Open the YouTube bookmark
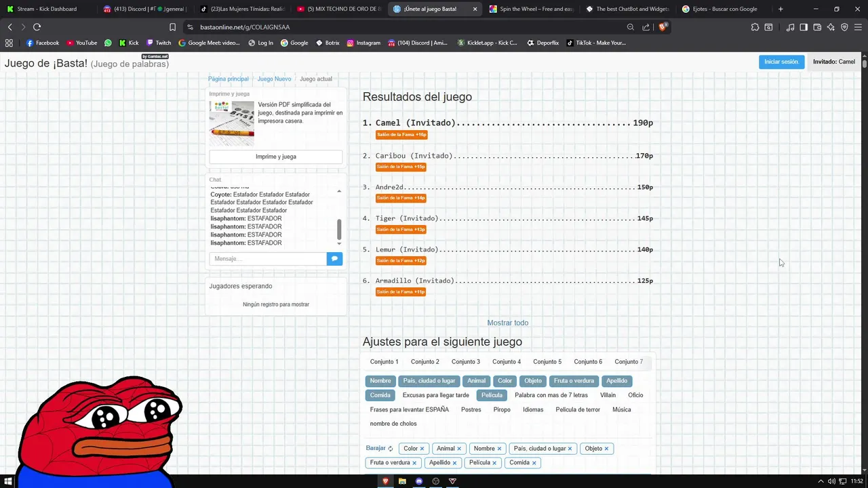This screenshot has height=488, width=868. [82, 43]
